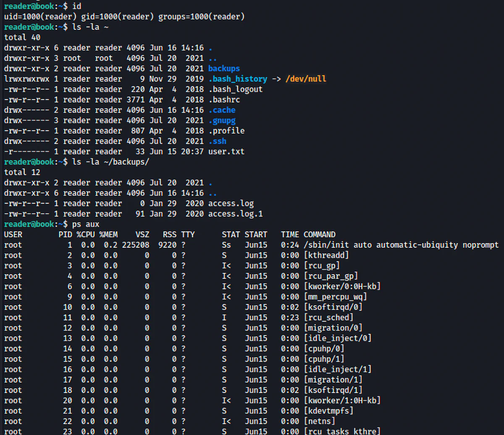Click the 20:37 timestamp of user.txt

pyautogui.click(x=192, y=152)
